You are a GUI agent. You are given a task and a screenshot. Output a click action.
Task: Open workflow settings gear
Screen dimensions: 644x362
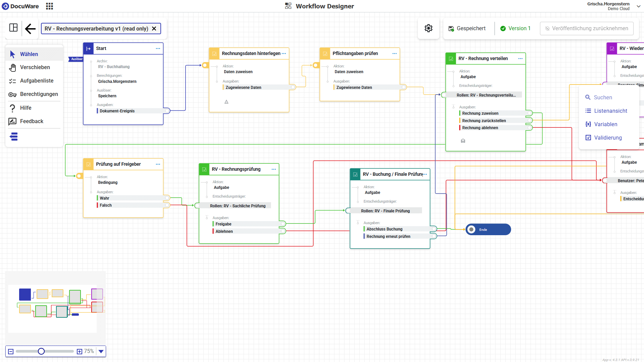pos(428,29)
